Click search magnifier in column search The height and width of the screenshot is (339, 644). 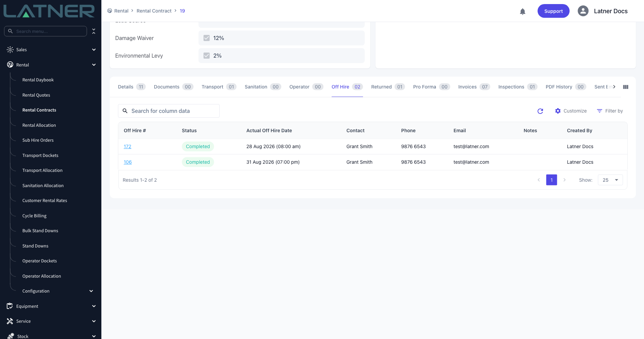click(125, 111)
